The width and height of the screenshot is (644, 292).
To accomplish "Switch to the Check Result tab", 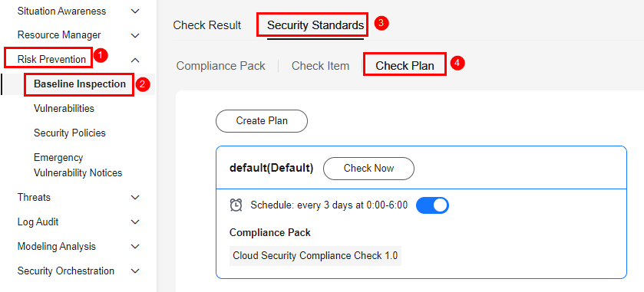I will (x=207, y=25).
